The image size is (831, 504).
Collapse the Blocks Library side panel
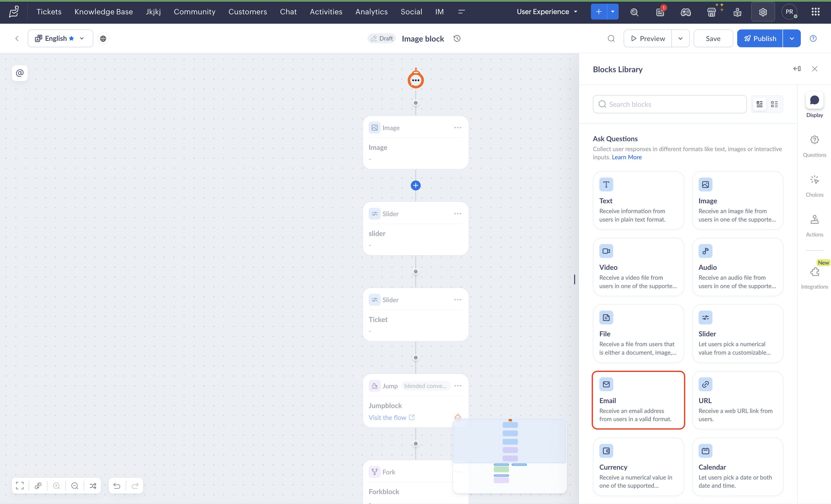coord(797,69)
